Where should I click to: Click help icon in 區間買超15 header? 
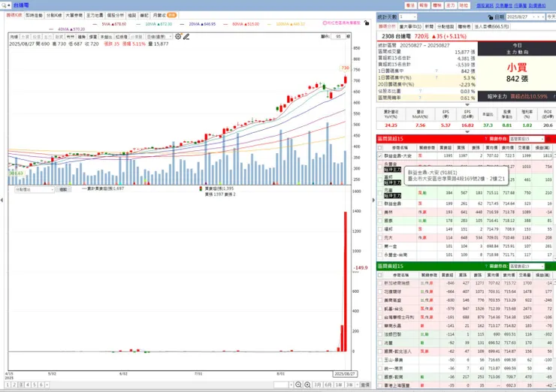(486, 139)
